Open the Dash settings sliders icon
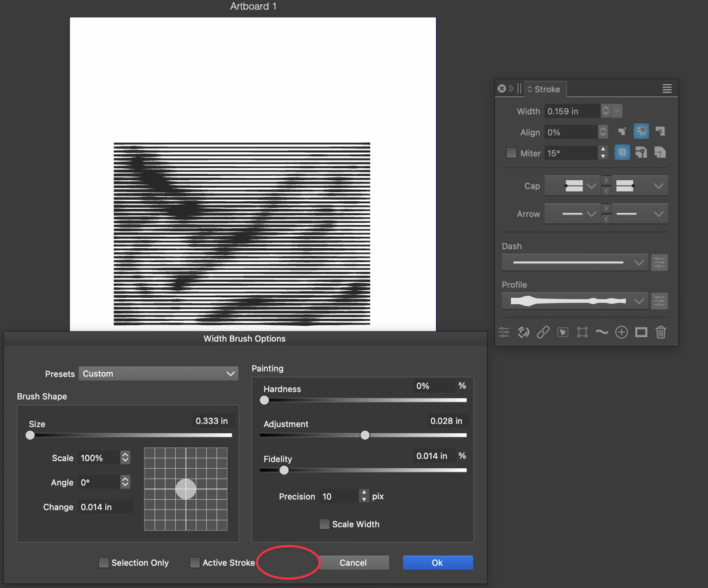The width and height of the screenshot is (708, 588). pos(659,263)
